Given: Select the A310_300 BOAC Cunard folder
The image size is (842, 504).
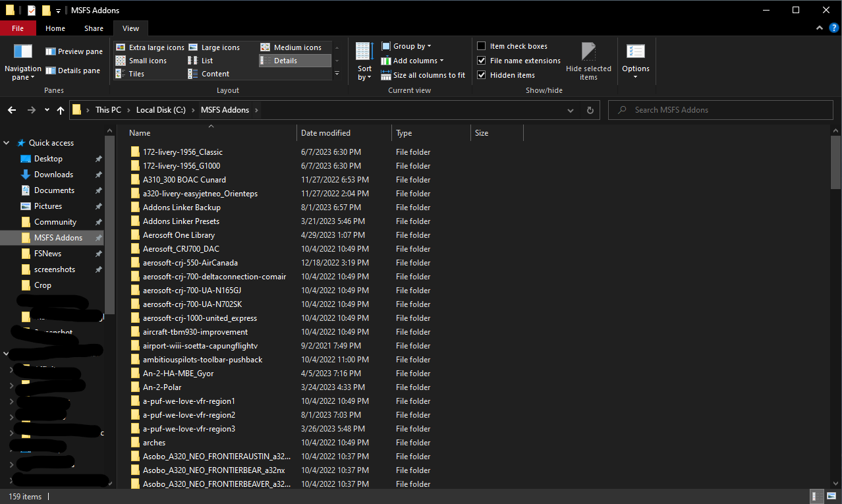Looking at the screenshot, I should 184,180.
